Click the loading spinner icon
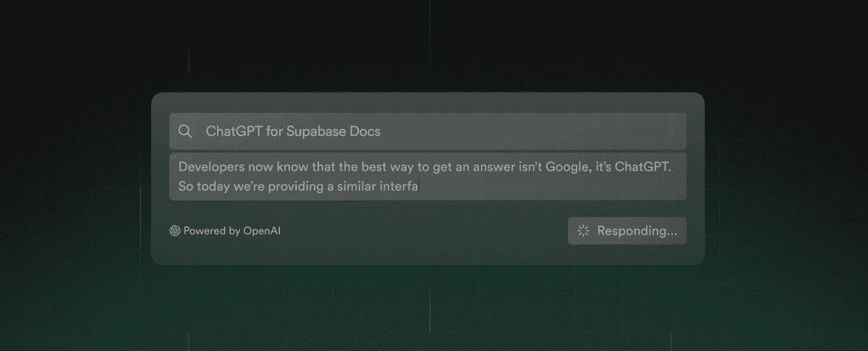Viewport: 868px width, 351px height. coord(584,231)
